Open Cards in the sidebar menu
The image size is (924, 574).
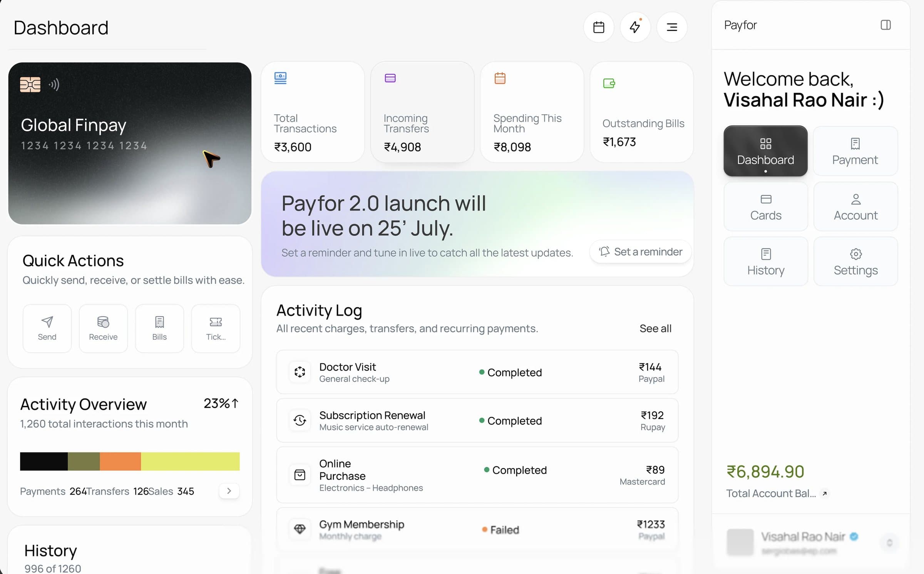[765, 207]
